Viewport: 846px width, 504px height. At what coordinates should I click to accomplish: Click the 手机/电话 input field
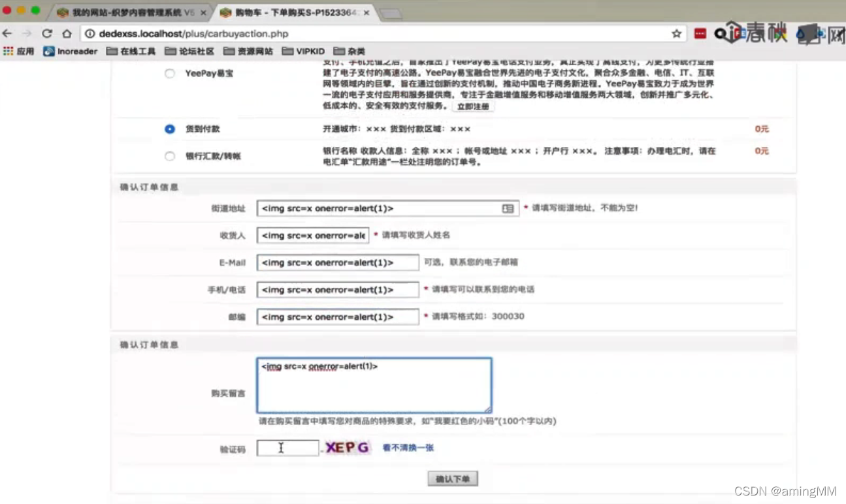(338, 289)
